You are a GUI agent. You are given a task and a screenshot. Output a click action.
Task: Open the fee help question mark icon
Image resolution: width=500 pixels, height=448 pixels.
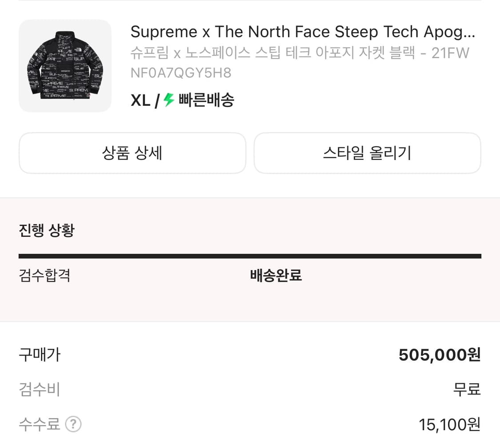[x=72, y=424]
